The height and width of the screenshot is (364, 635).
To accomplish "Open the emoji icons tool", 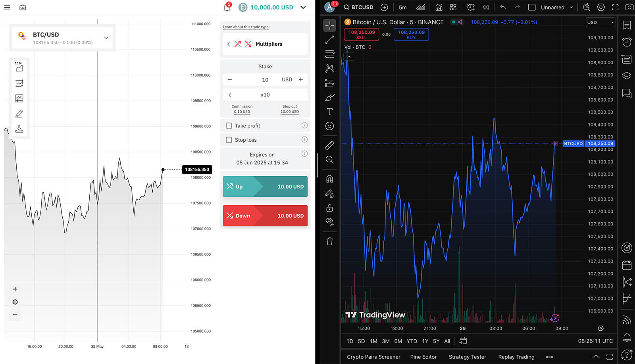I will 329,126.
